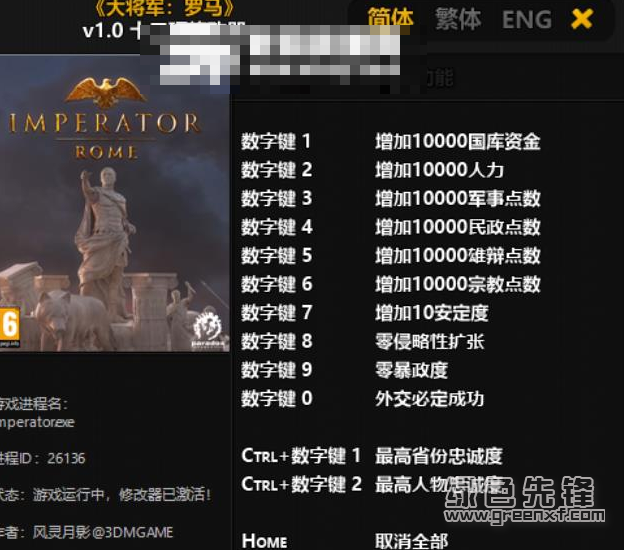Click the Paradox logo on cover art
Image resolution: width=624 pixels, height=550 pixels.
[x=207, y=330]
